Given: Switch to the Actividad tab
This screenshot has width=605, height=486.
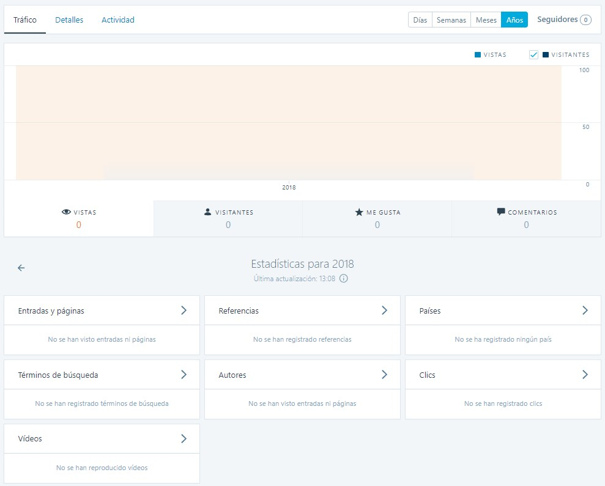Looking at the screenshot, I should 118,20.
